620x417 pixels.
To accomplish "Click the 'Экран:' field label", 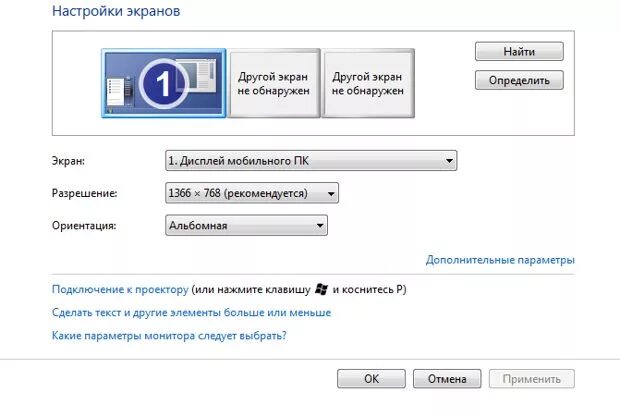I will [68, 161].
